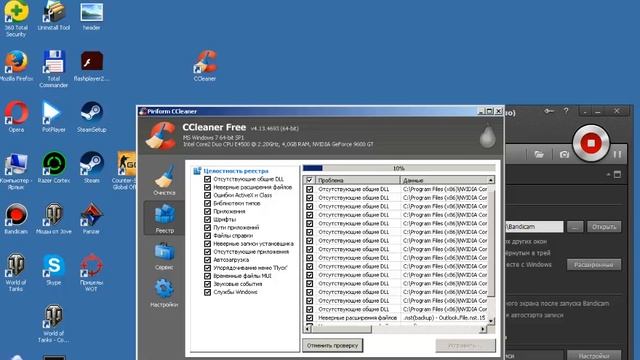Launch Skype from desktop
640x360 pixels.
click(x=53, y=269)
